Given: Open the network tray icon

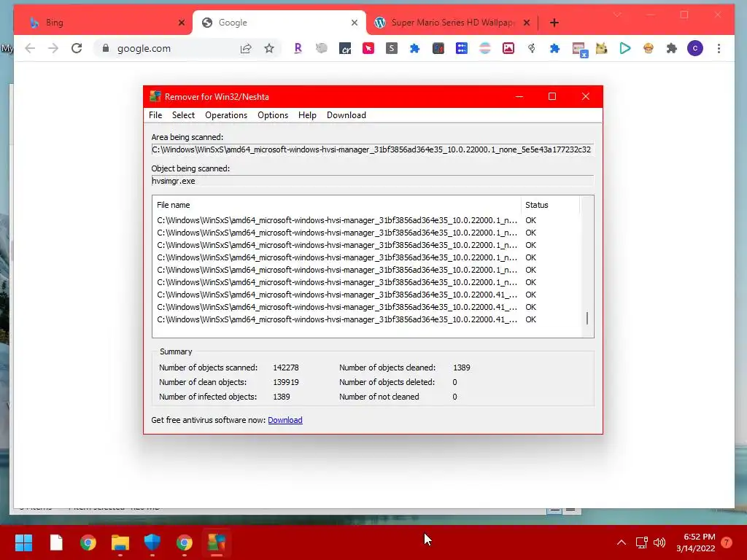Looking at the screenshot, I should tap(641, 542).
